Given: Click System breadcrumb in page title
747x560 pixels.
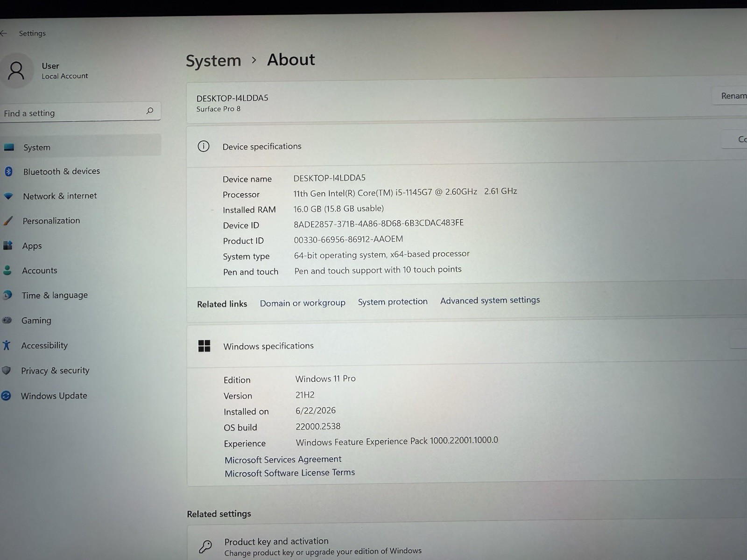Looking at the screenshot, I should 213,61.
